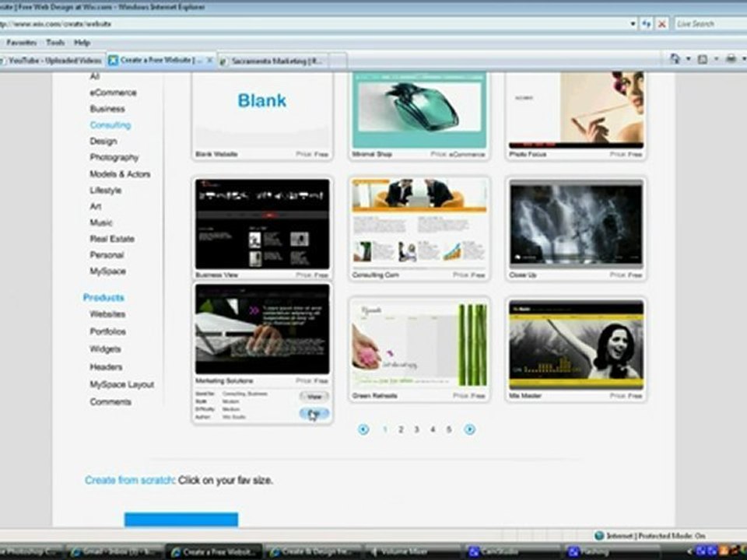Open the Comments product link
Image resolution: width=747 pixels, height=560 pixels.
110,402
